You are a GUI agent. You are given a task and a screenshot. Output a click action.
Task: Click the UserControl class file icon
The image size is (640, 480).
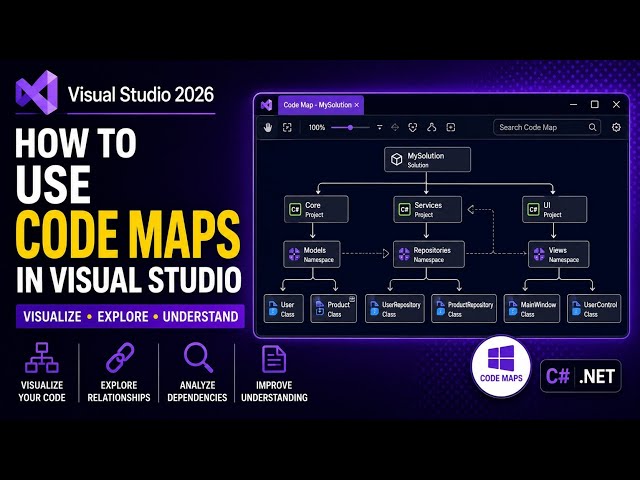pyautogui.click(x=576, y=308)
